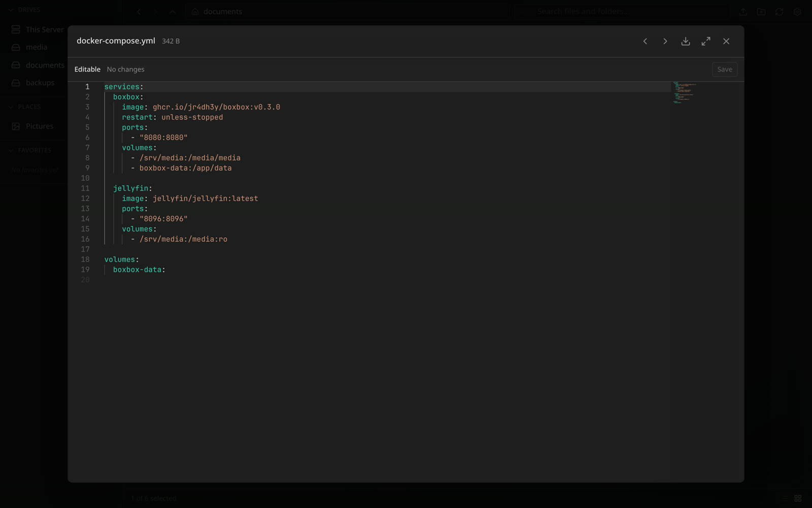Go up one folder level

click(173, 12)
